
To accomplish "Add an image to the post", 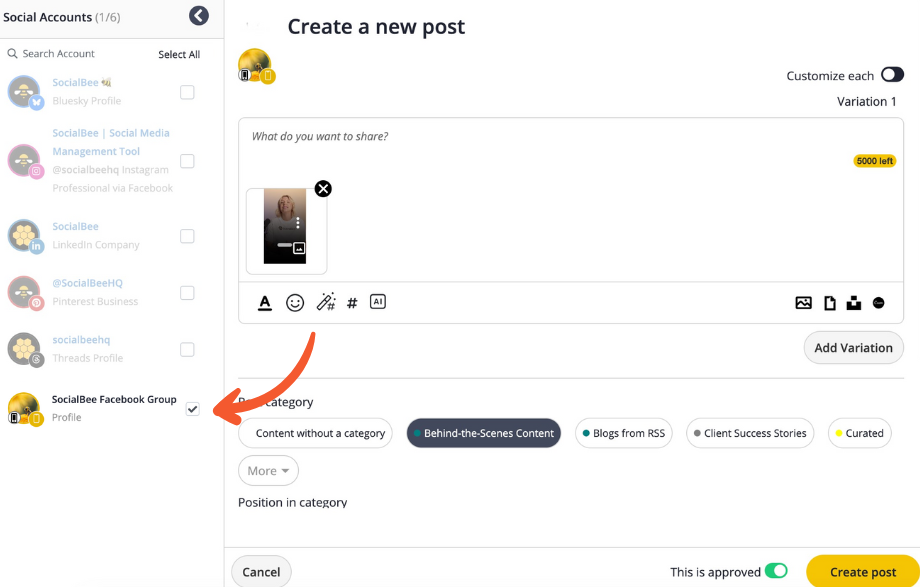I will (x=803, y=303).
